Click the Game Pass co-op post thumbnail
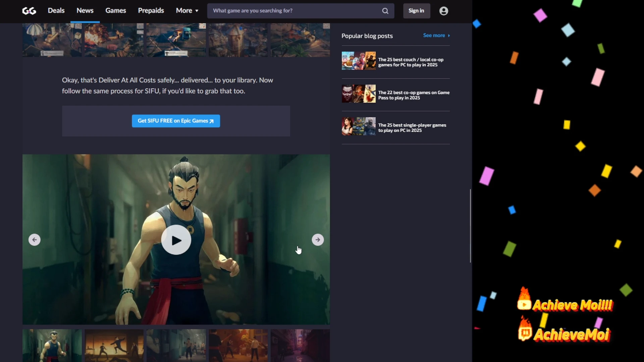 pyautogui.click(x=359, y=94)
